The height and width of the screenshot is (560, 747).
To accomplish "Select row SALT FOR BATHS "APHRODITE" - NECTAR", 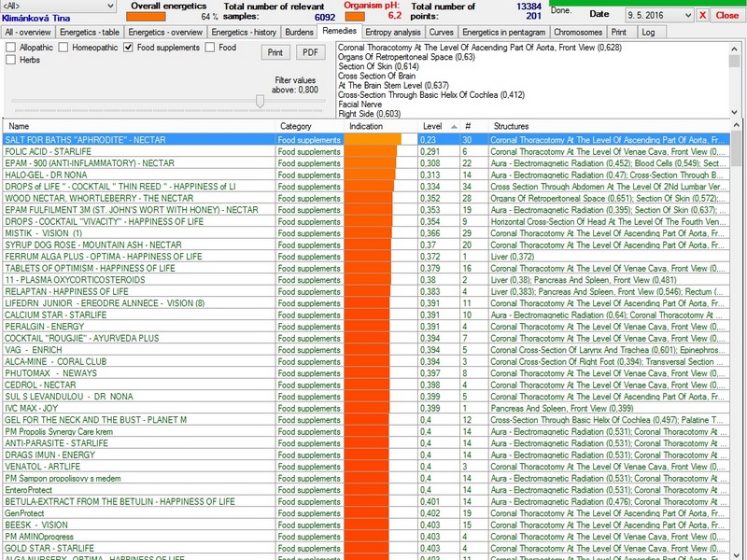I will click(366, 139).
